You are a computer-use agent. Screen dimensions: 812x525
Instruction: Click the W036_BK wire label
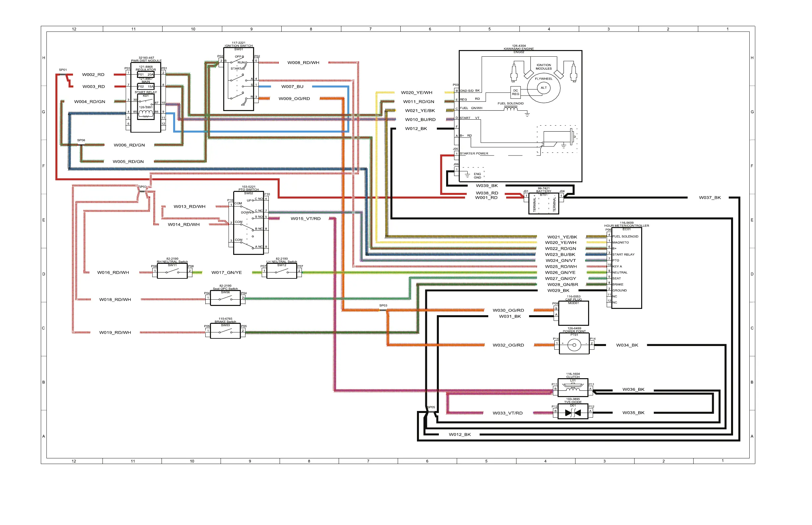pos(633,389)
